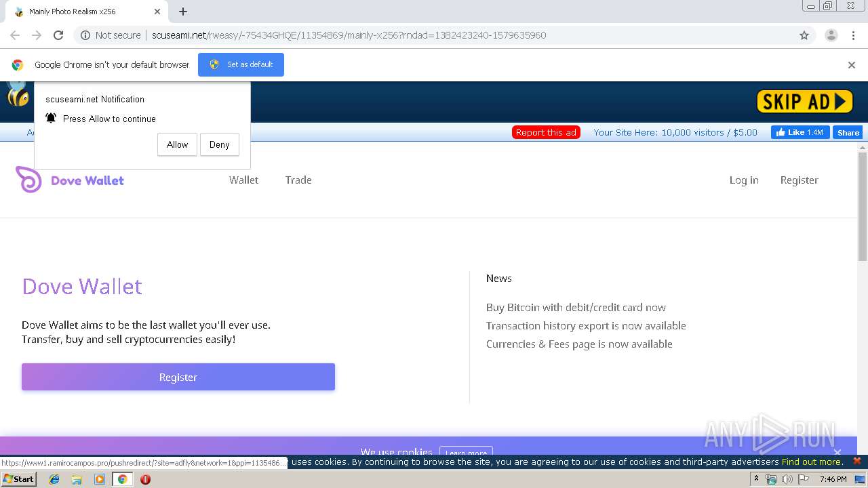Bookmark this page with the star
Image resolution: width=868 pixels, height=488 pixels.
[804, 35]
